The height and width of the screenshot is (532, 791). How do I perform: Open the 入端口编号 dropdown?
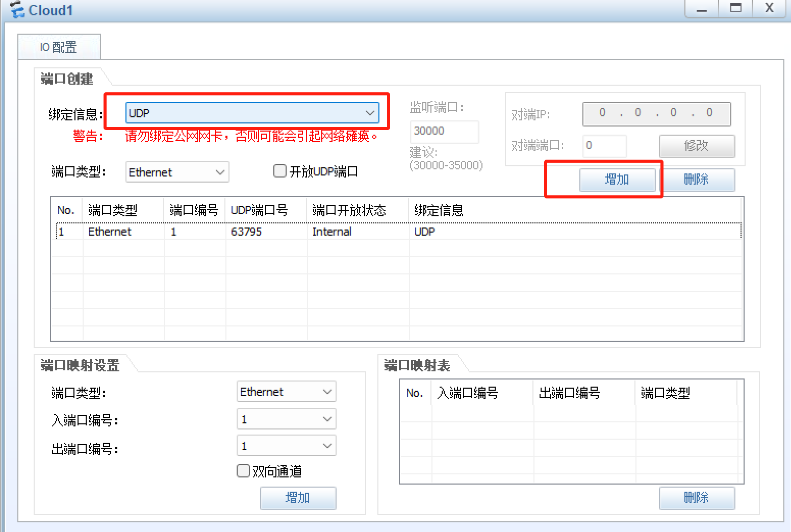tap(287, 419)
